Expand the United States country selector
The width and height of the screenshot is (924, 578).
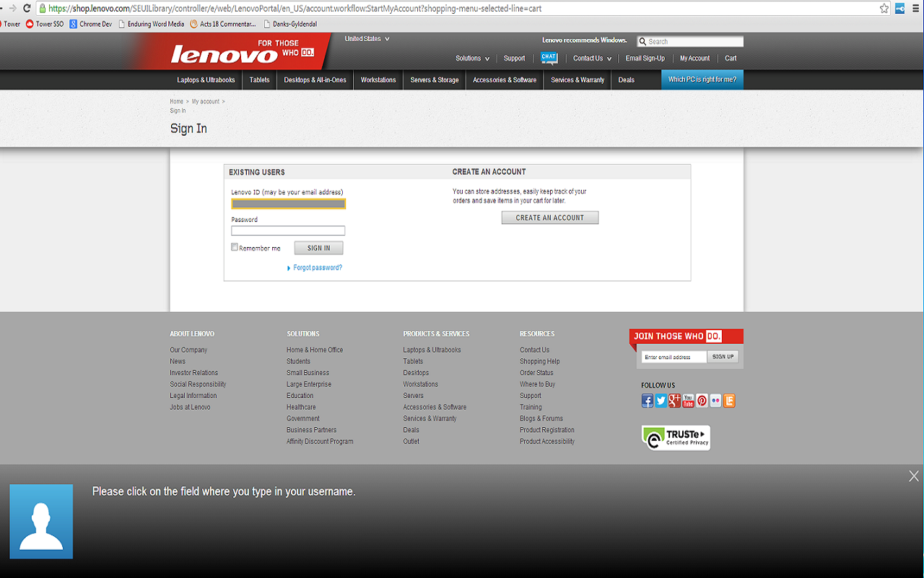point(365,39)
